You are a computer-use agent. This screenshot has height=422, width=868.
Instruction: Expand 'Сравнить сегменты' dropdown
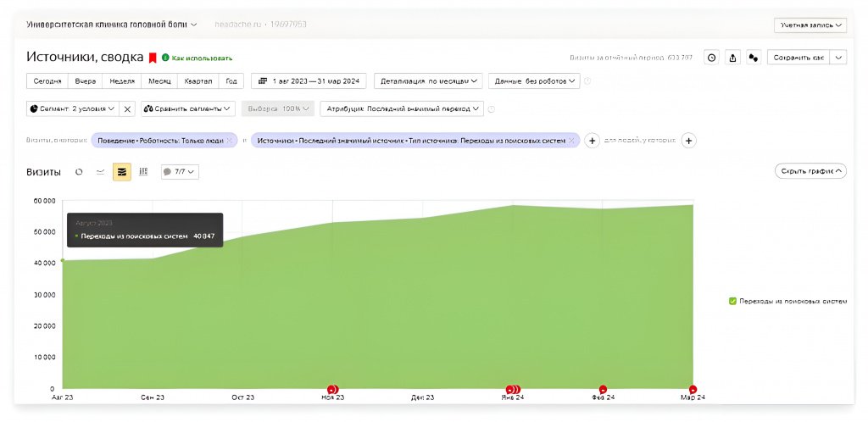(187, 108)
